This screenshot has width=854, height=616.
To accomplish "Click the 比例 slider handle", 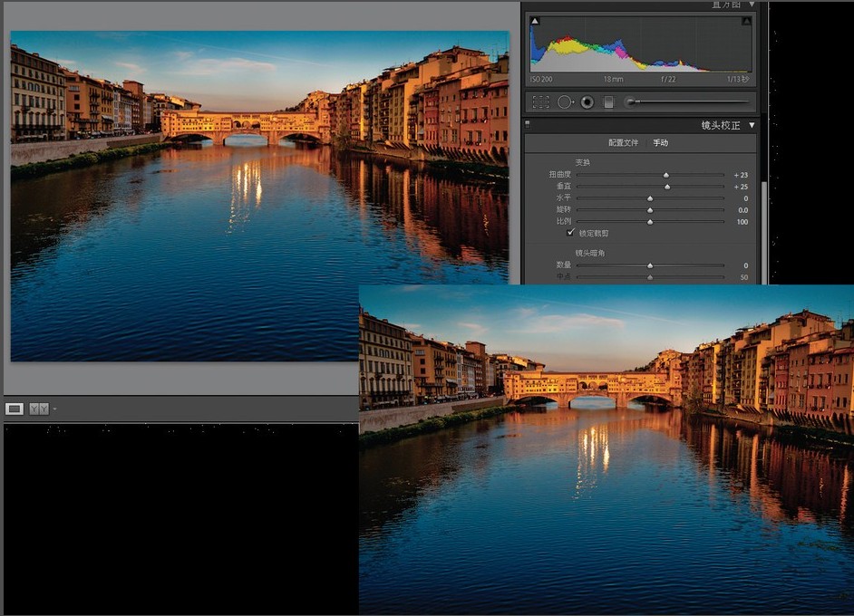I will click(650, 222).
